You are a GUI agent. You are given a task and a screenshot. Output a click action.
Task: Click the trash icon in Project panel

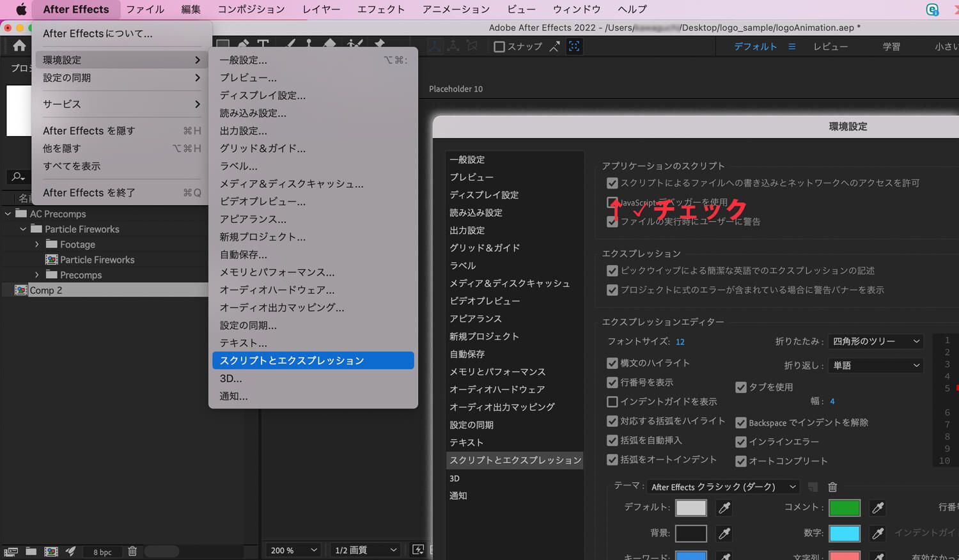click(132, 551)
